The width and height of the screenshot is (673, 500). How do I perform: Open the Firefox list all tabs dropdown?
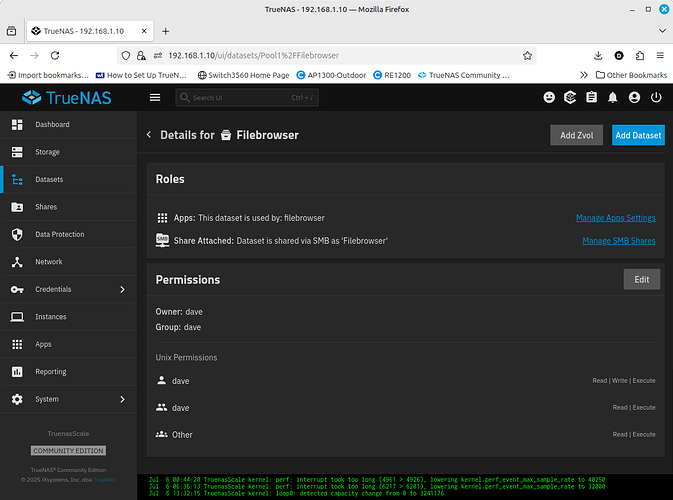[x=661, y=31]
